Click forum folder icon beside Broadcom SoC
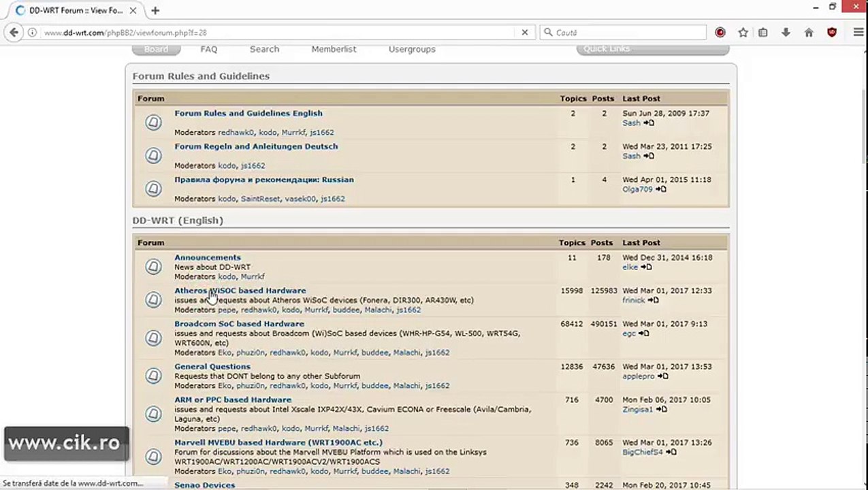Viewport: 868px width, 490px height. click(153, 338)
